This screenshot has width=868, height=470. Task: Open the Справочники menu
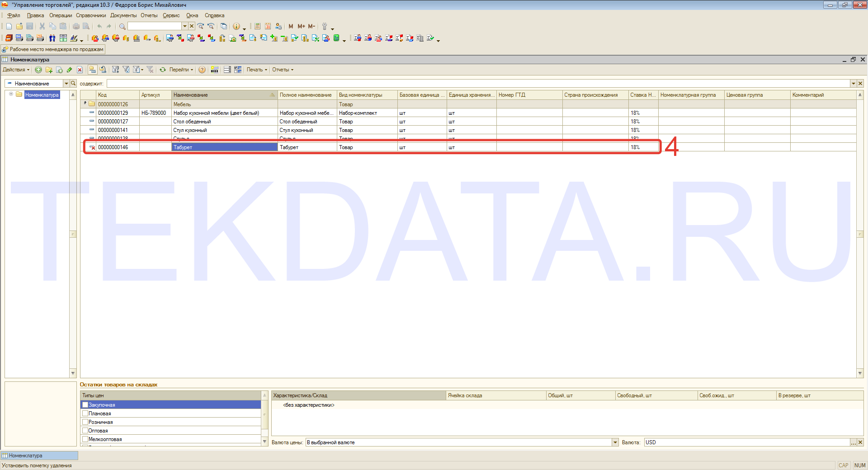click(x=91, y=15)
